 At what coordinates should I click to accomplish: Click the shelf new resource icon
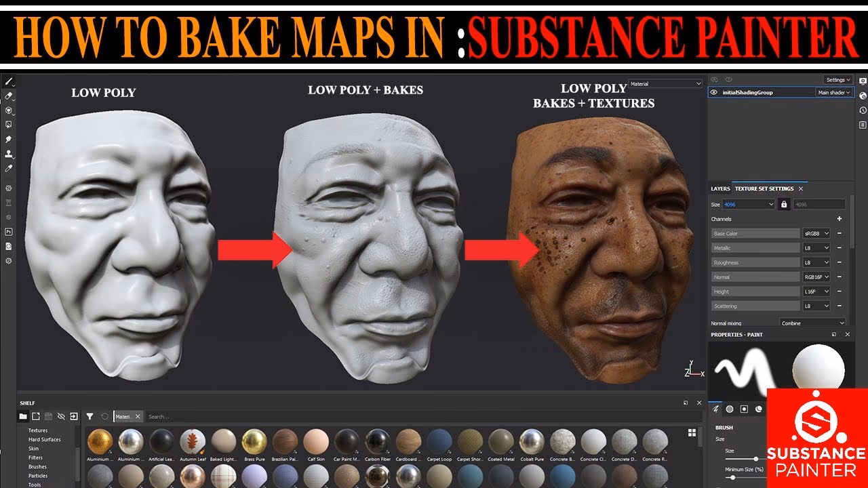(36, 416)
